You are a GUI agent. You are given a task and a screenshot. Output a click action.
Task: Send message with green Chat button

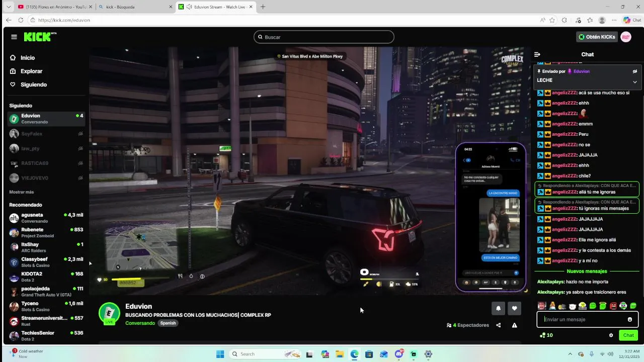pyautogui.click(x=628, y=335)
